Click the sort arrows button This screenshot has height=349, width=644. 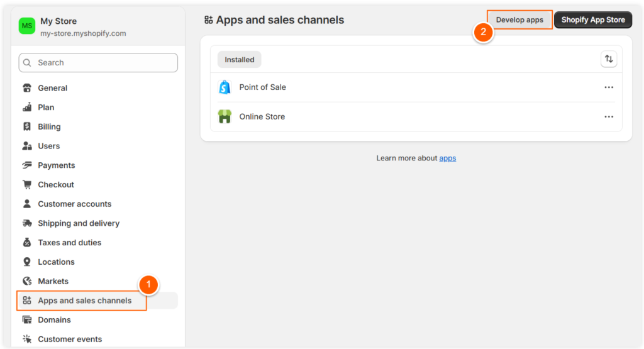pyautogui.click(x=609, y=59)
